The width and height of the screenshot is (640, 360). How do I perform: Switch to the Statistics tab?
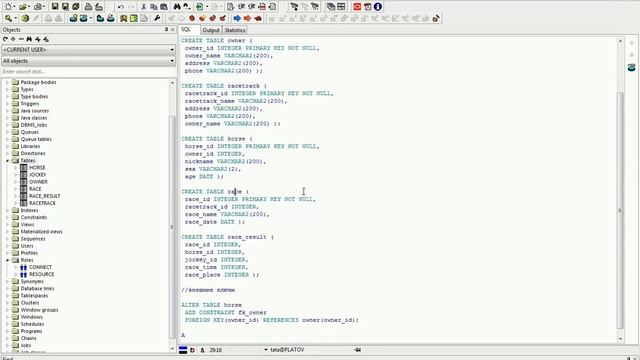point(235,30)
